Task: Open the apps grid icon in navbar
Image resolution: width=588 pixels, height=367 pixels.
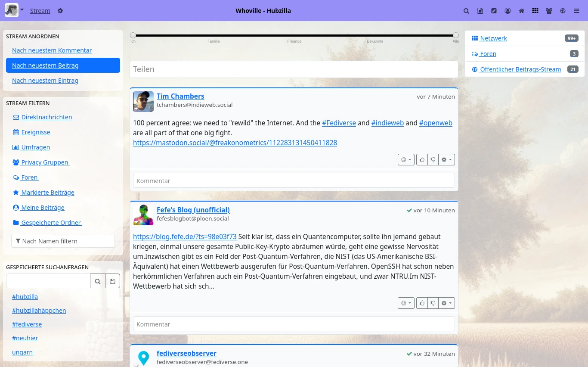Action: click(535, 11)
